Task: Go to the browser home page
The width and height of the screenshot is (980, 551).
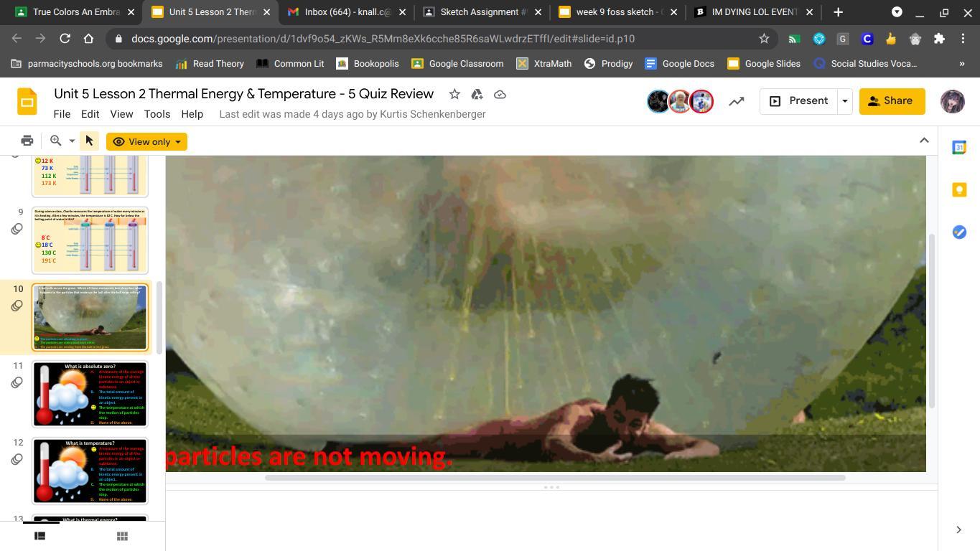Action: click(88, 39)
